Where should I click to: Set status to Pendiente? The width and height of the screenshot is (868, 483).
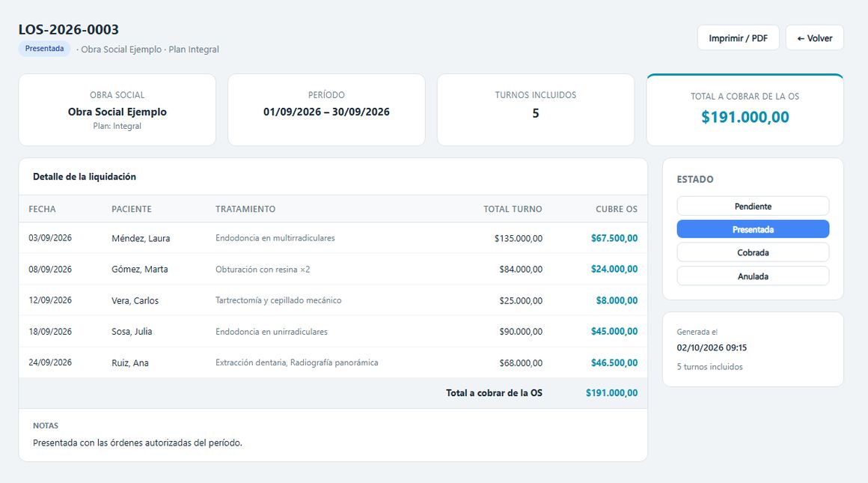(753, 206)
